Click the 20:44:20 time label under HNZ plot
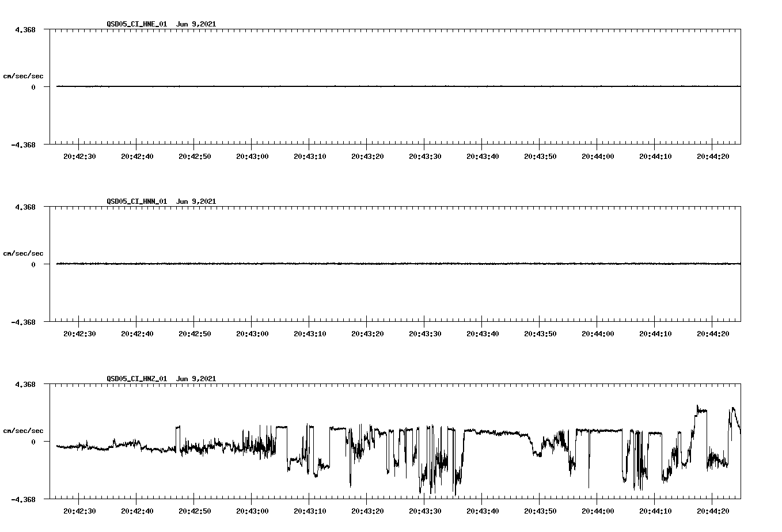 [713, 511]
